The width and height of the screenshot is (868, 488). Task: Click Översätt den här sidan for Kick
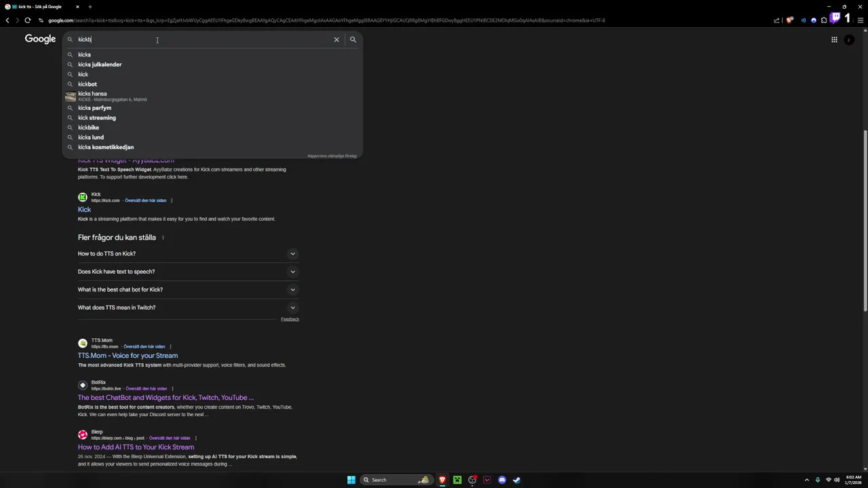tap(146, 201)
